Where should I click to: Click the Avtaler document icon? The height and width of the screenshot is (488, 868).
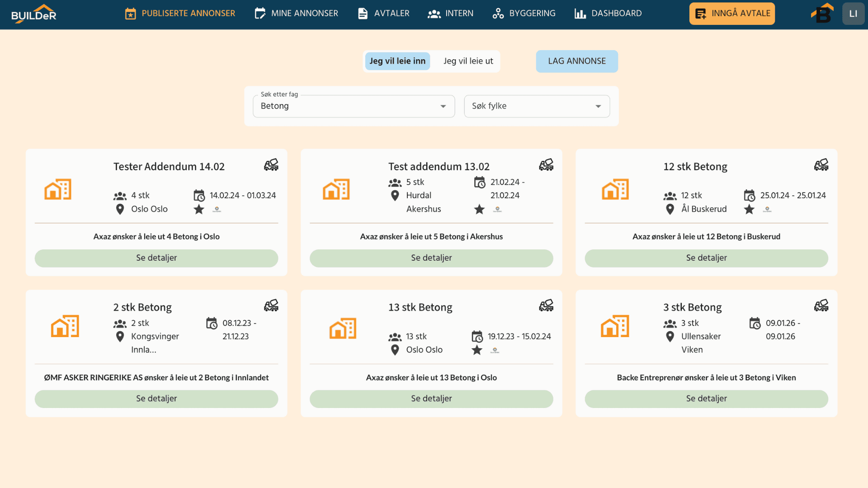pos(363,13)
